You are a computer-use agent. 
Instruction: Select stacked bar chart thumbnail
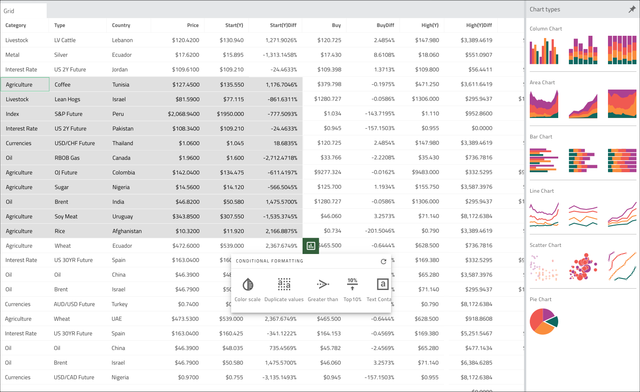pos(583,160)
